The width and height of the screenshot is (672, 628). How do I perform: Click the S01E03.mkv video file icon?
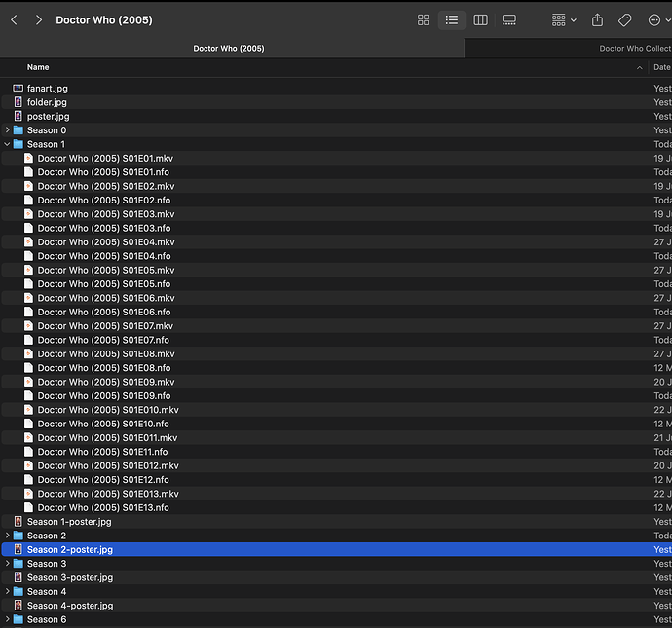[28, 214]
